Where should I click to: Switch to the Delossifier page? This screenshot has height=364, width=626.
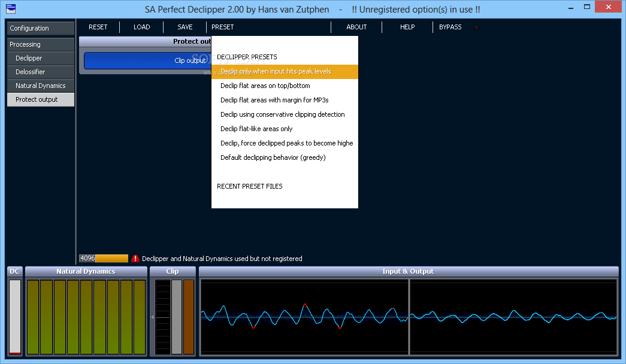click(x=41, y=72)
